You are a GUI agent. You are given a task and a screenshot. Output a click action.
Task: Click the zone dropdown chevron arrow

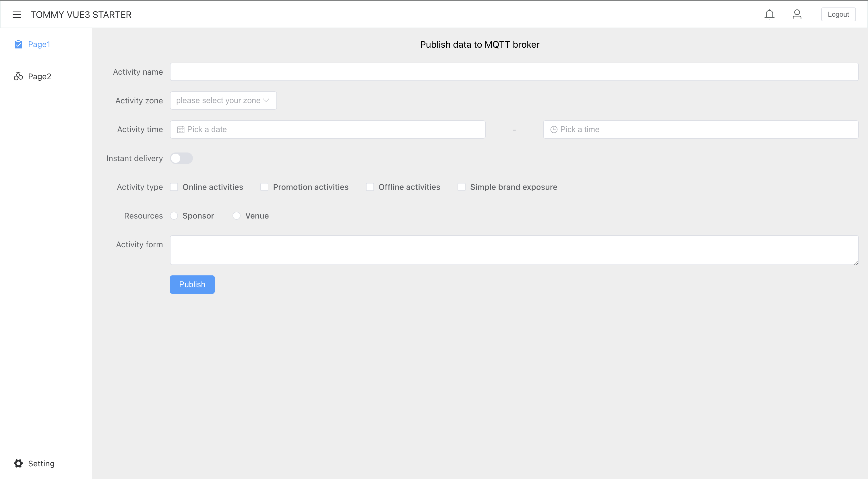point(266,101)
